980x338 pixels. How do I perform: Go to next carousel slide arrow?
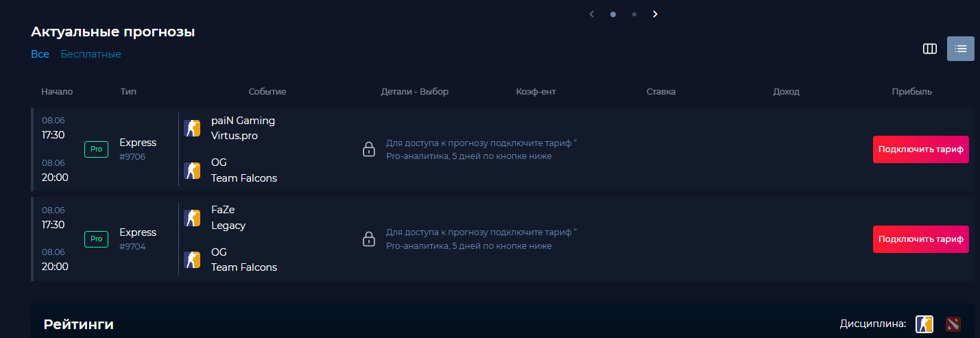[x=655, y=14]
